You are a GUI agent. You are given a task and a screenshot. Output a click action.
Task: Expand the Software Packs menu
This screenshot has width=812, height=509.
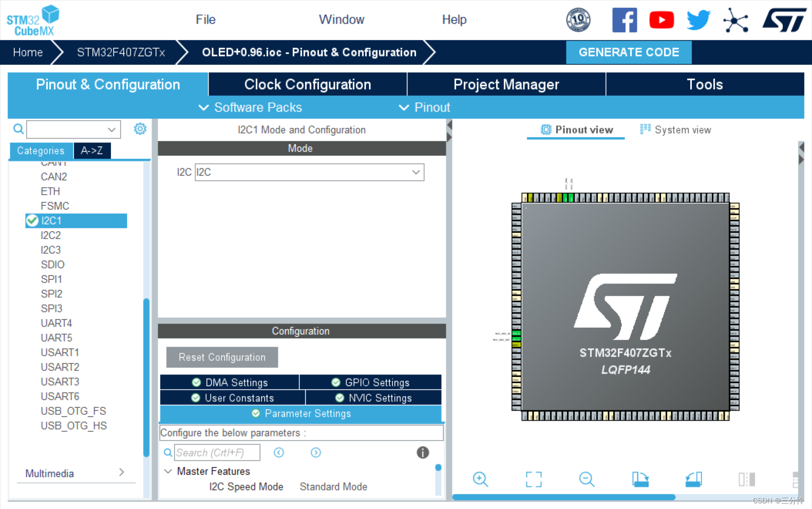(x=250, y=107)
